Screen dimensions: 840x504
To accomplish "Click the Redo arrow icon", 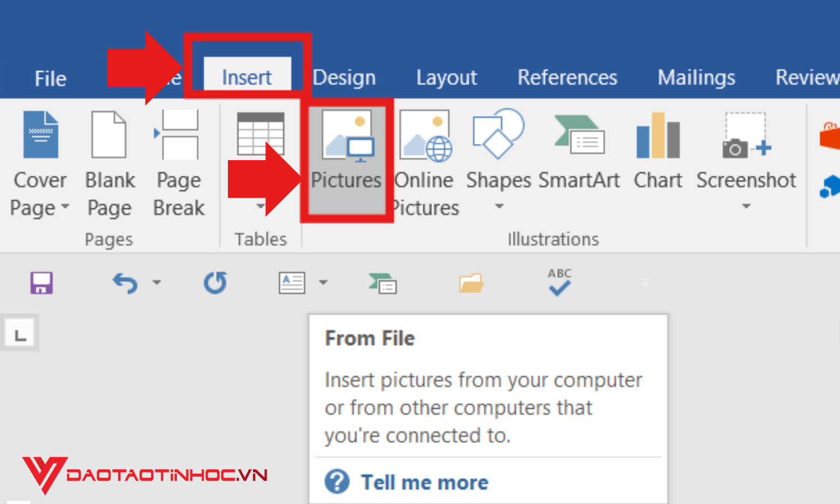I will 215,283.
